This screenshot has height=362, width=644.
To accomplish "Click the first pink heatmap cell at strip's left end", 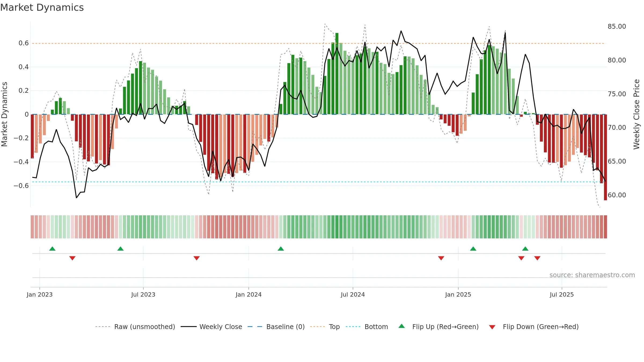I will [x=32, y=227].
